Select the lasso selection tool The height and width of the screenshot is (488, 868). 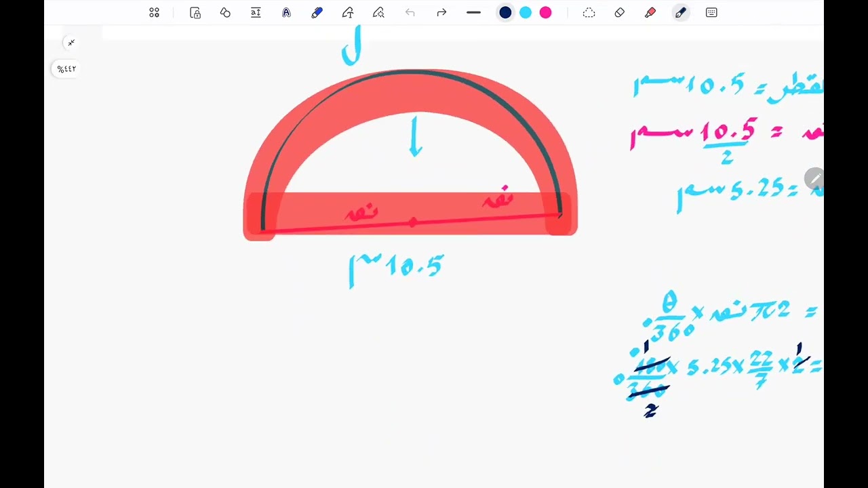589,13
